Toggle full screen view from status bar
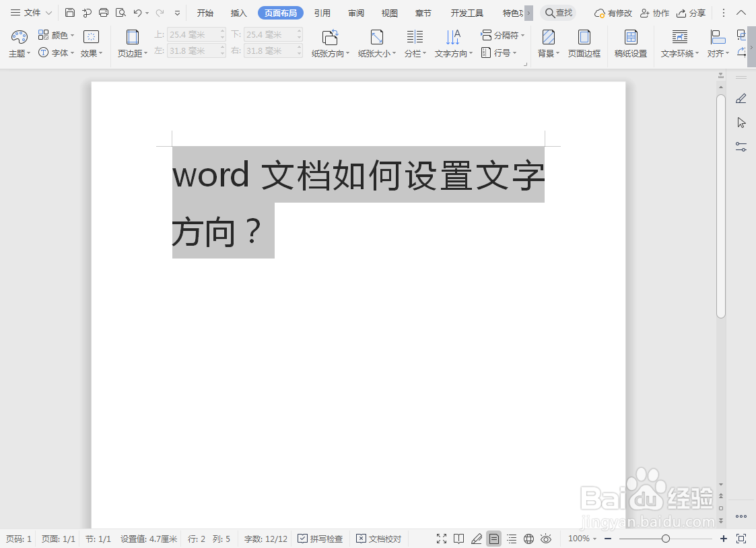 tap(442, 538)
